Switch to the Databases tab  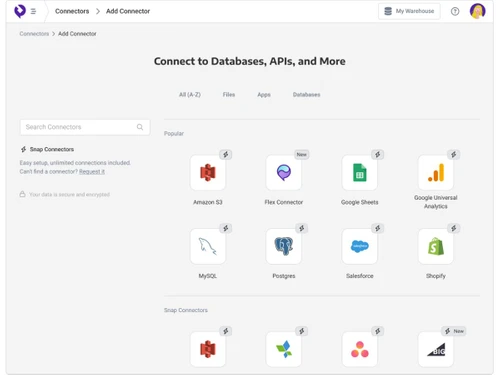click(306, 95)
